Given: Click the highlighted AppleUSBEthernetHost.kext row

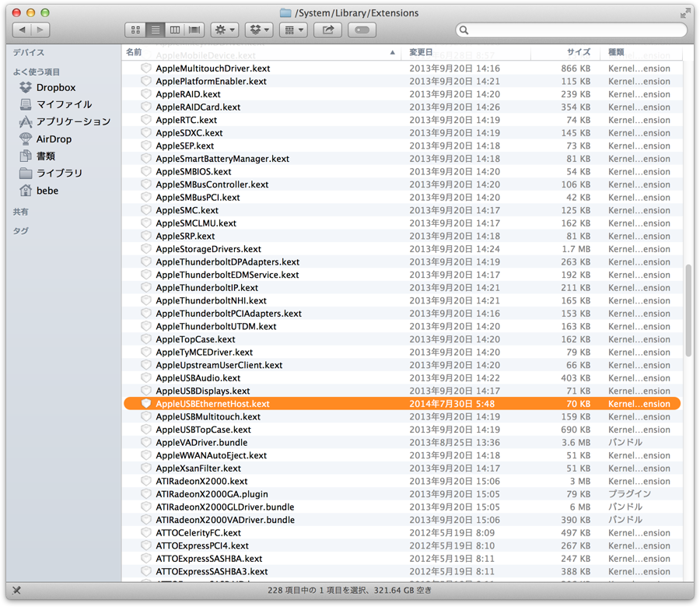Looking at the screenshot, I should tap(402, 404).
